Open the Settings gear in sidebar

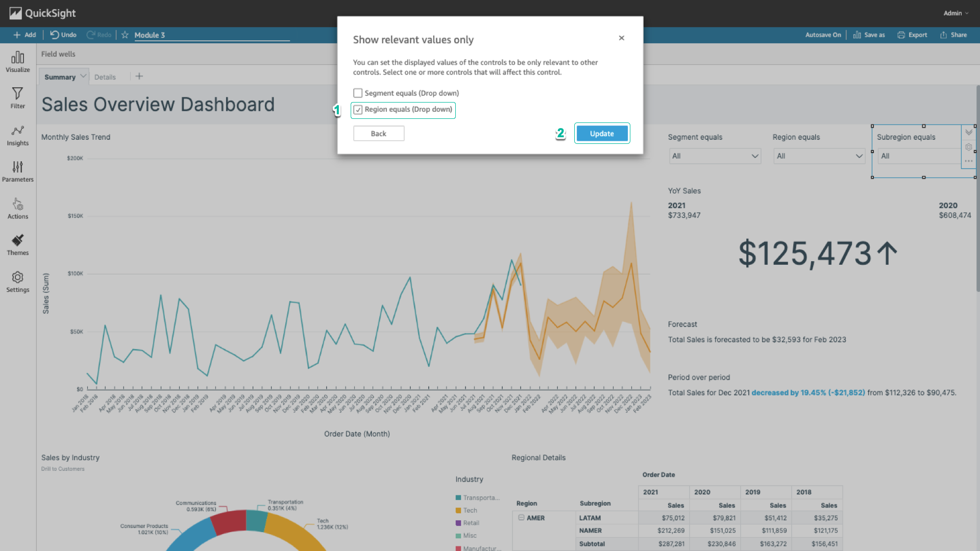tap(18, 277)
